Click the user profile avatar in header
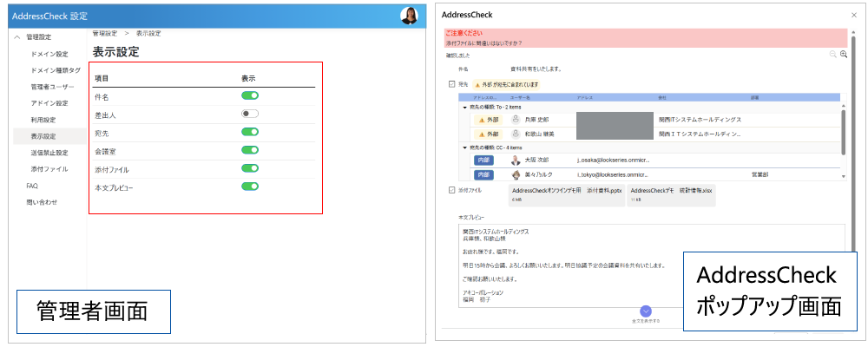This screenshot has width=868, height=347. [409, 16]
